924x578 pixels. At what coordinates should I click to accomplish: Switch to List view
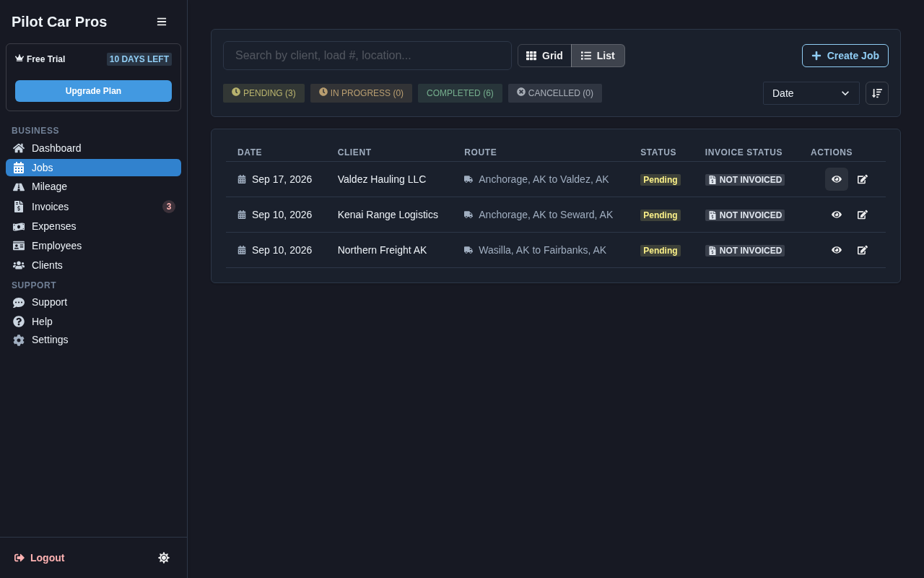pyautogui.click(x=598, y=56)
